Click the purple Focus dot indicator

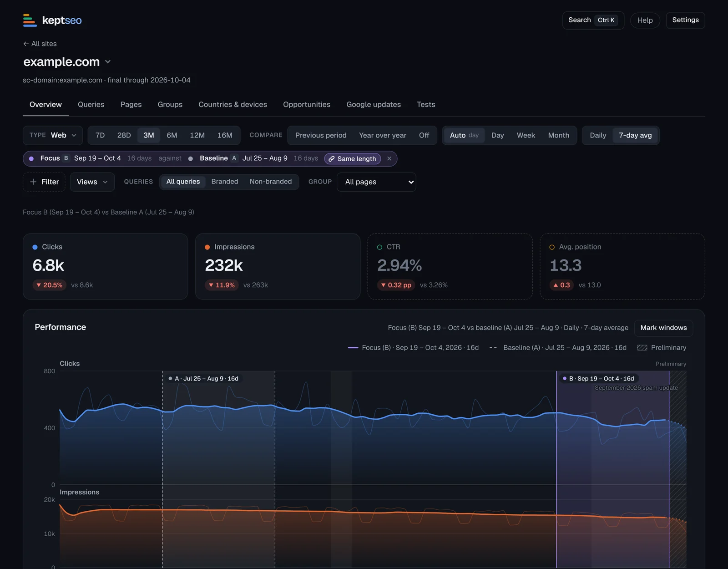31,159
